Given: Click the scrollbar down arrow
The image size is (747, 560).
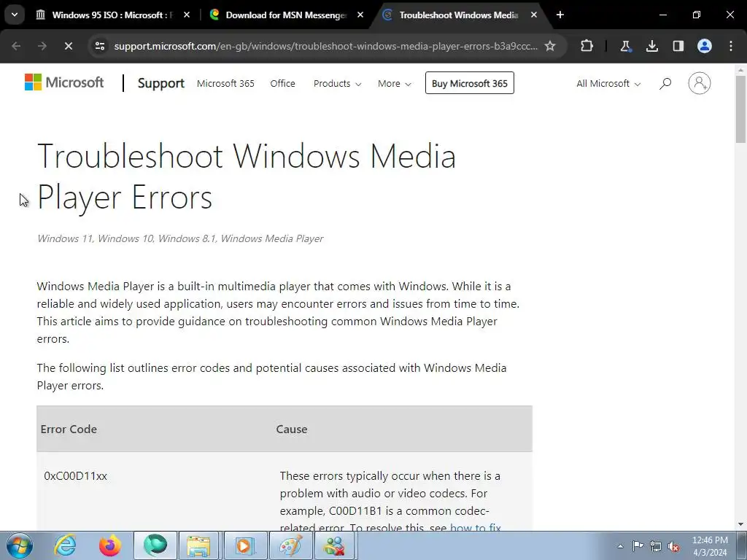Looking at the screenshot, I should coord(740,525).
